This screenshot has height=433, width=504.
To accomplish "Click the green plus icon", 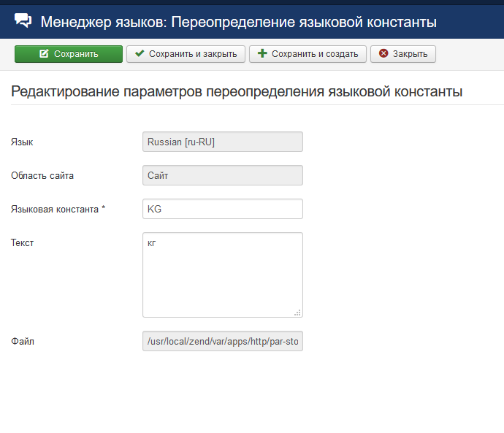I will tap(262, 53).
